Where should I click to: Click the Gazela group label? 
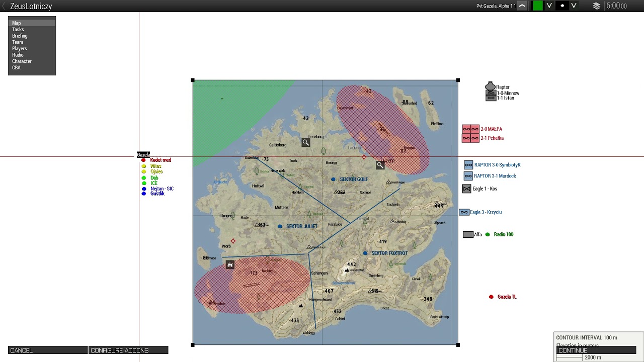click(x=143, y=155)
